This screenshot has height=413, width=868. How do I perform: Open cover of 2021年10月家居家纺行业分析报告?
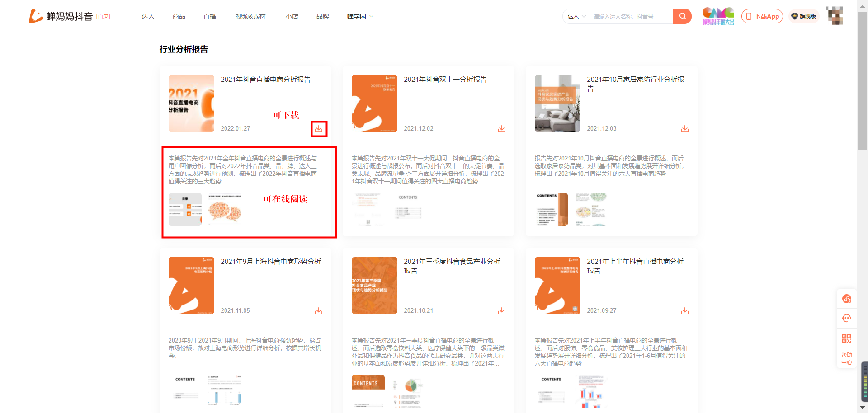coord(557,103)
